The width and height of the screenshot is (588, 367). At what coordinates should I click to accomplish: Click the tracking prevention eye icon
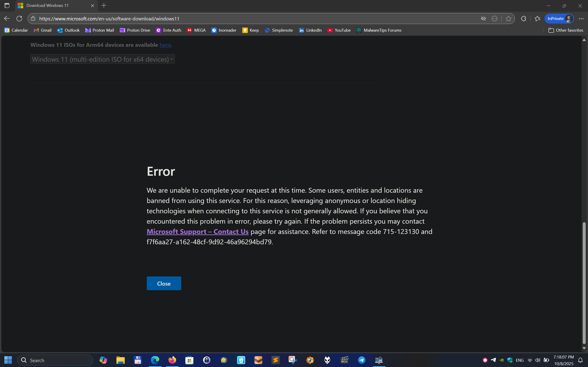point(483,18)
